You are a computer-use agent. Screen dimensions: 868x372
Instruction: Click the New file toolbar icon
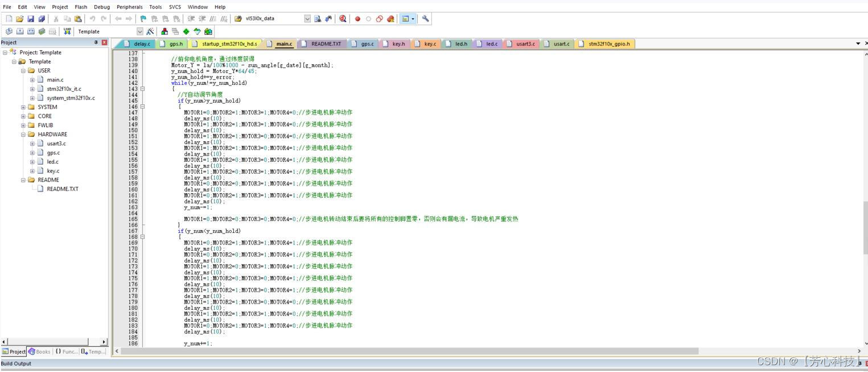[9, 19]
